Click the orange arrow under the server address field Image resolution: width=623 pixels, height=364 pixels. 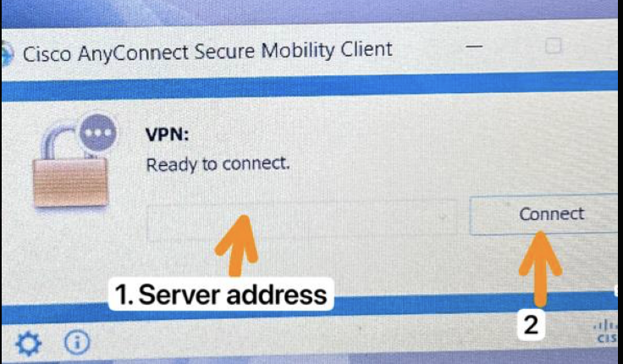pos(237,245)
